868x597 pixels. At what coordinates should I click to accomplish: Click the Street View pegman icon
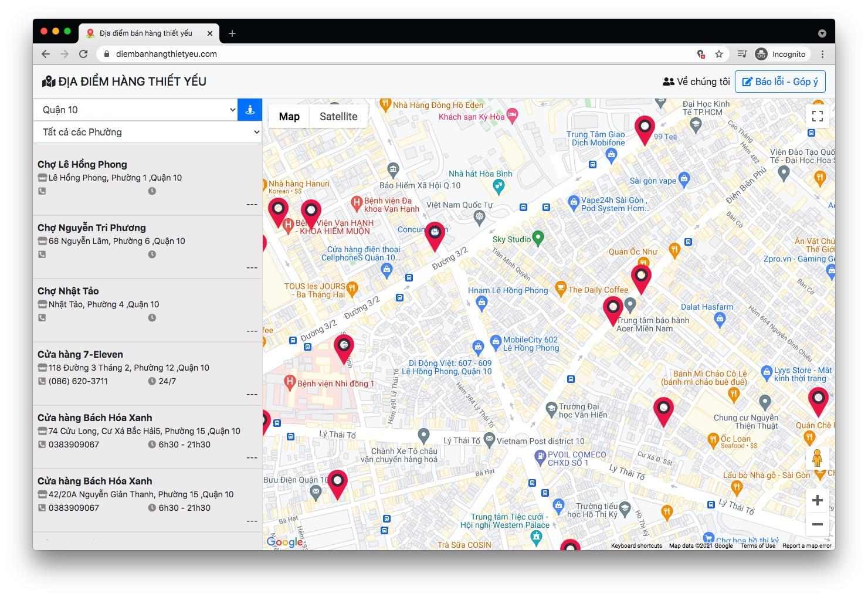818,458
